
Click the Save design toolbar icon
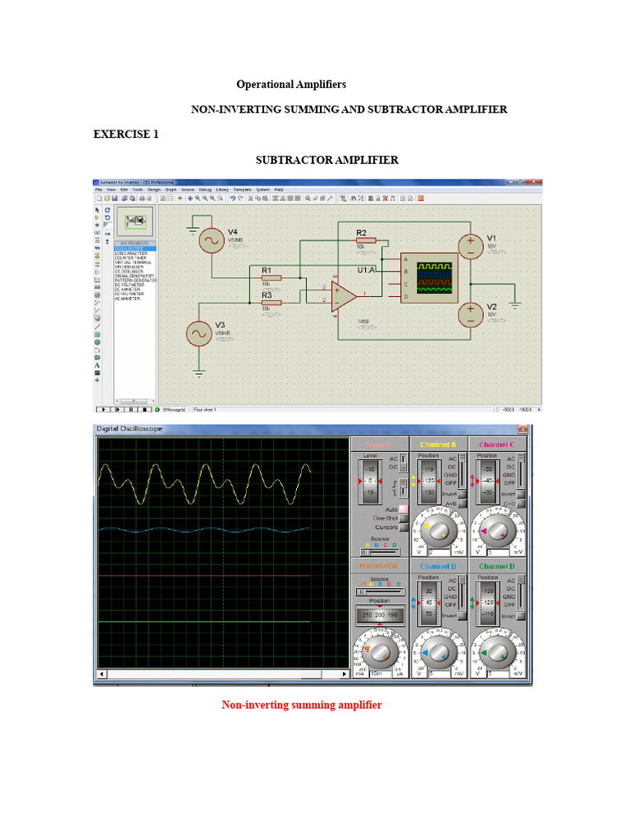pyautogui.click(x=115, y=199)
